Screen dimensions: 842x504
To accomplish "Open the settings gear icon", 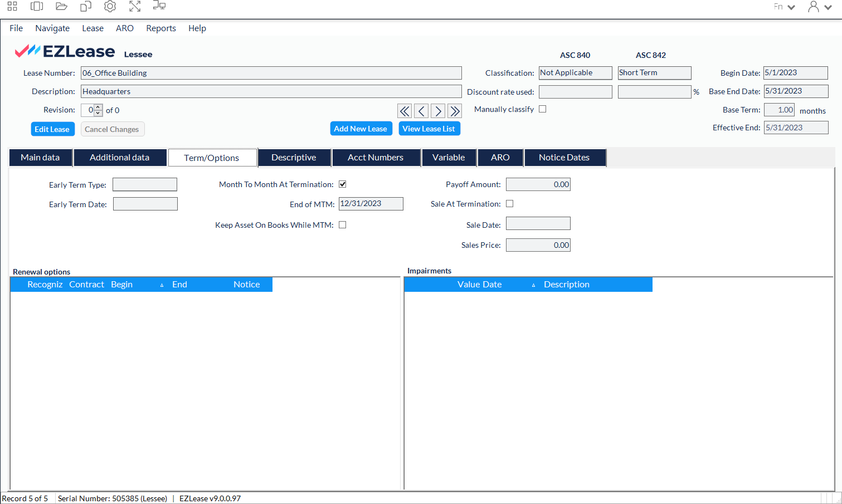I will click(110, 7).
